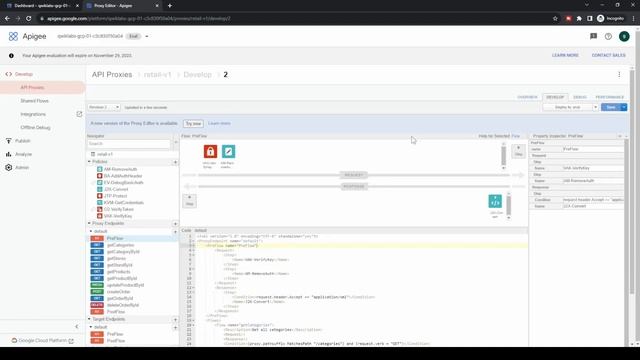
Task: Open the user account avatar
Action: pos(624,36)
